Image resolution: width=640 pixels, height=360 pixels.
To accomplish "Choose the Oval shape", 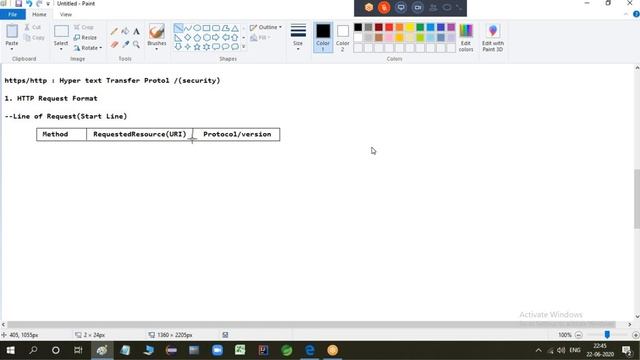I will click(x=197, y=28).
